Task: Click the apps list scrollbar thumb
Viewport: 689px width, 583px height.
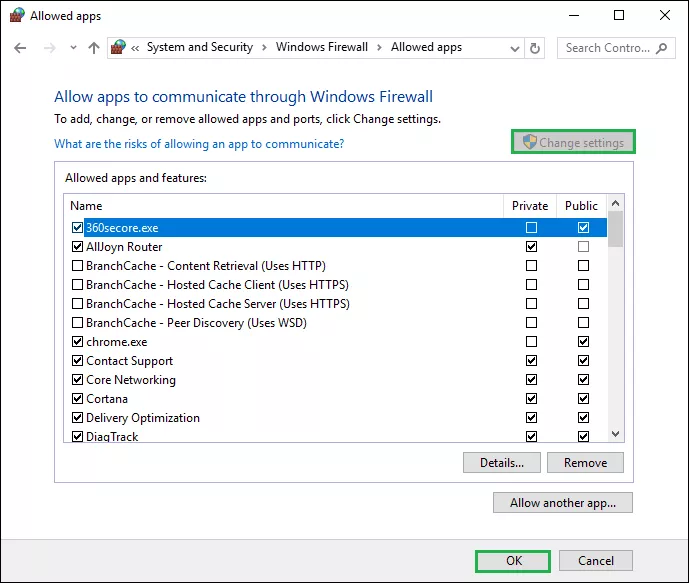Action: 615,229
